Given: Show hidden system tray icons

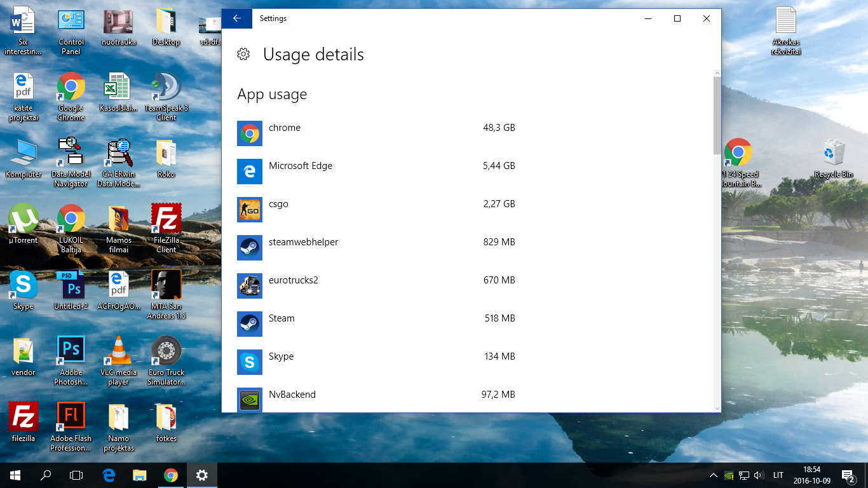Looking at the screenshot, I should point(713,475).
